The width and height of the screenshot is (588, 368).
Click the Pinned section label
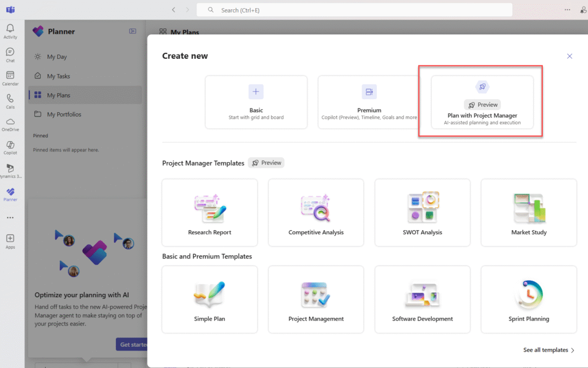pos(40,136)
